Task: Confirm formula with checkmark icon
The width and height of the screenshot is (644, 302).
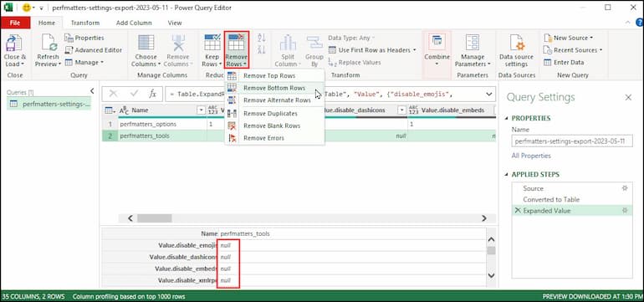Action: coord(134,94)
